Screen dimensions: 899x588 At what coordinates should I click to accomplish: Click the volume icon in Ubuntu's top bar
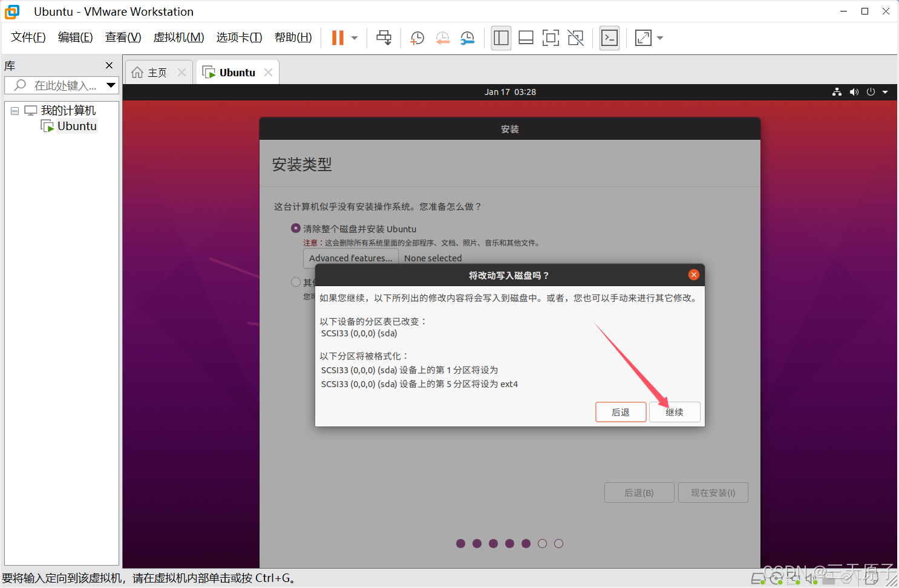pyautogui.click(x=854, y=92)
